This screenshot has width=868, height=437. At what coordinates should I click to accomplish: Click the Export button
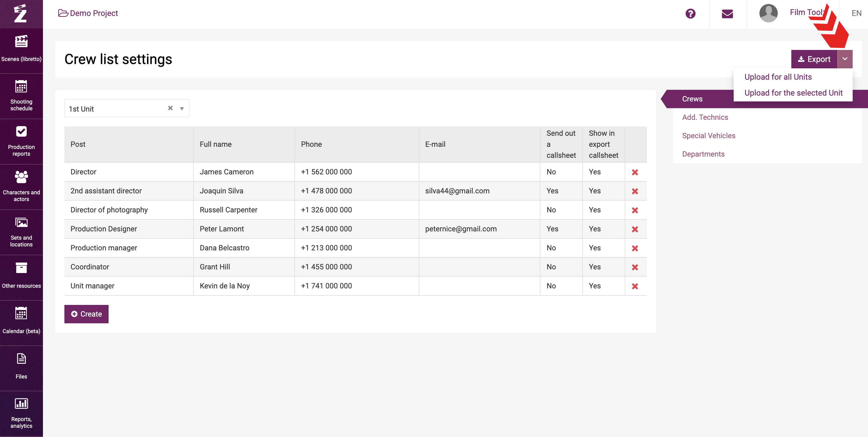(x=814, y=59)
